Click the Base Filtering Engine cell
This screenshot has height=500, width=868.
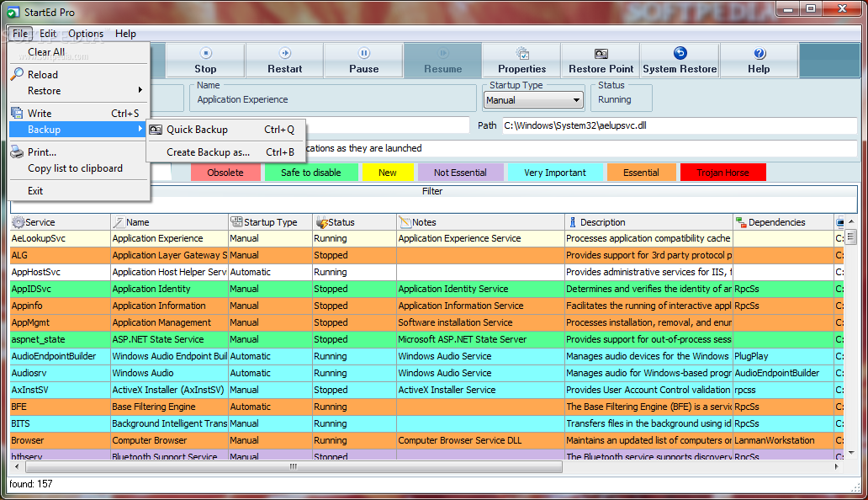169,407
